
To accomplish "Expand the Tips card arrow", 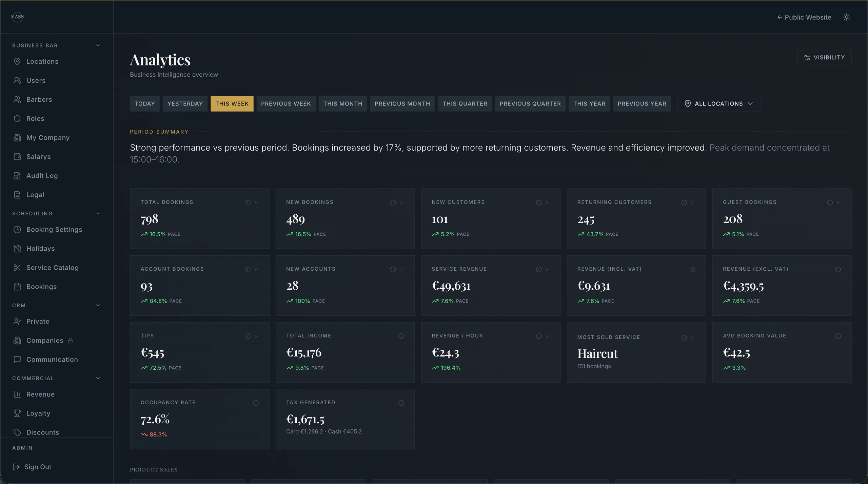I will (x=256, y=336).
